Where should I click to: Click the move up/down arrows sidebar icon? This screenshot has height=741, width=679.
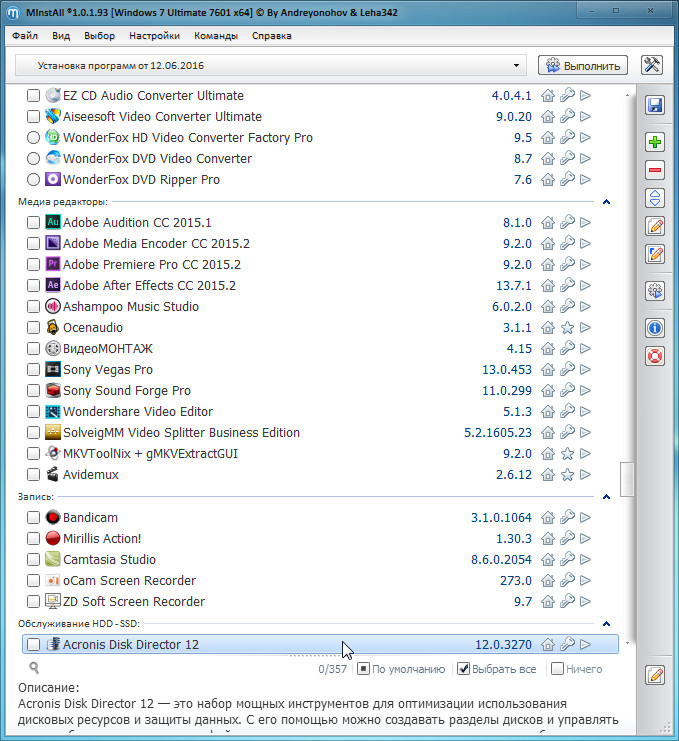click(x=655, y=198)
